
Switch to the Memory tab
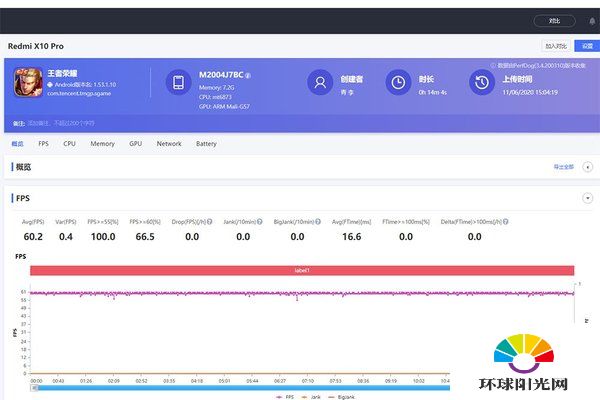pyautogui.click(x=102, y=144)
